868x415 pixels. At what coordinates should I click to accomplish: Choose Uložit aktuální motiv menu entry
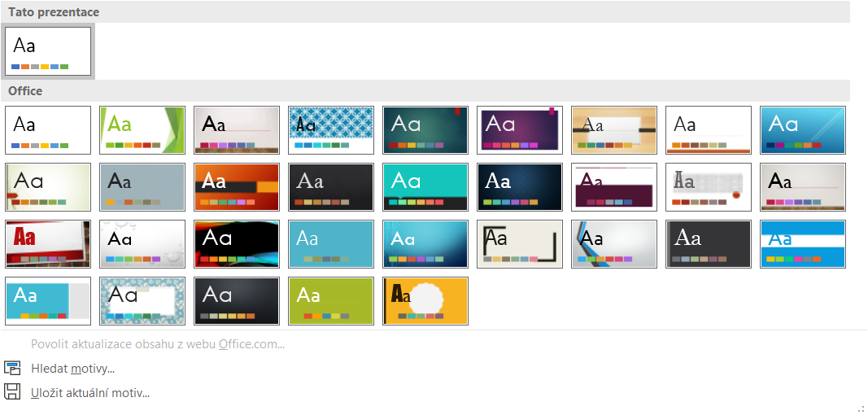pos(90,393)
